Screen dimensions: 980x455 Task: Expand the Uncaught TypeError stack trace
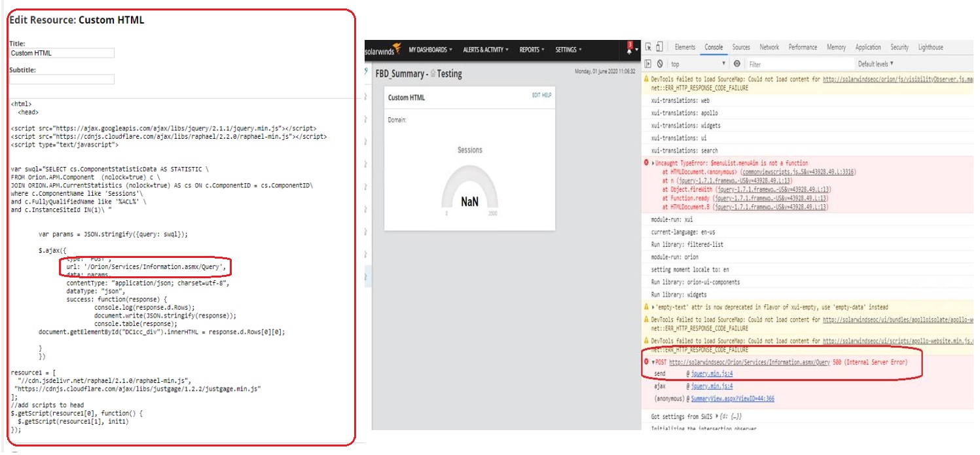pos(653,163)
